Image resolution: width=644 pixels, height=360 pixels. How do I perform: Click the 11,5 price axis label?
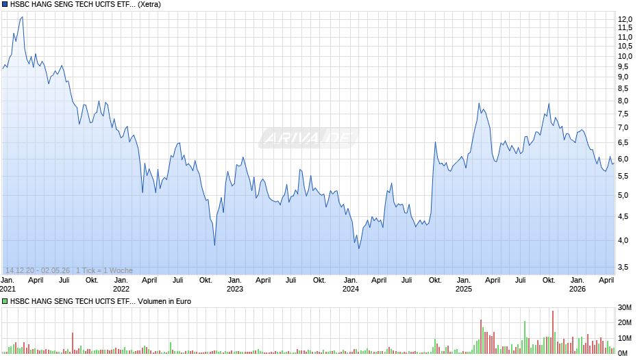click(625, 28)
